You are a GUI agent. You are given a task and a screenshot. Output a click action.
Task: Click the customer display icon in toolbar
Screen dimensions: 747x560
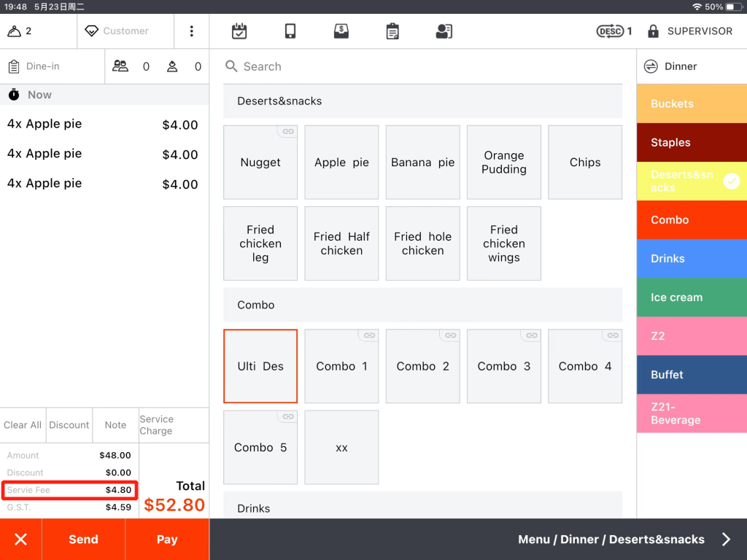click(444, 31)
